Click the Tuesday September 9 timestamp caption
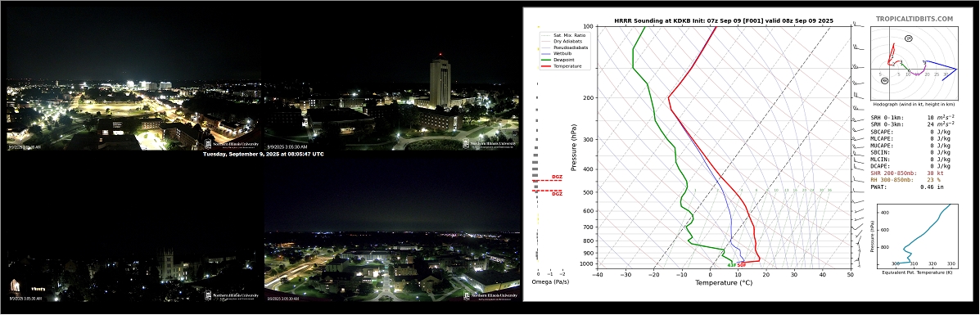 263,154
